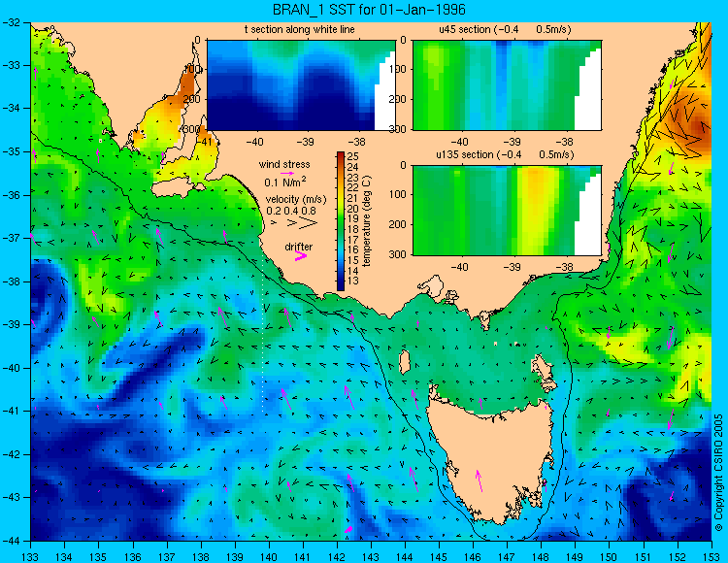Click the 'drifter' legend label
The width and height of the screenshot is (728, 563).
pos(299,247)
